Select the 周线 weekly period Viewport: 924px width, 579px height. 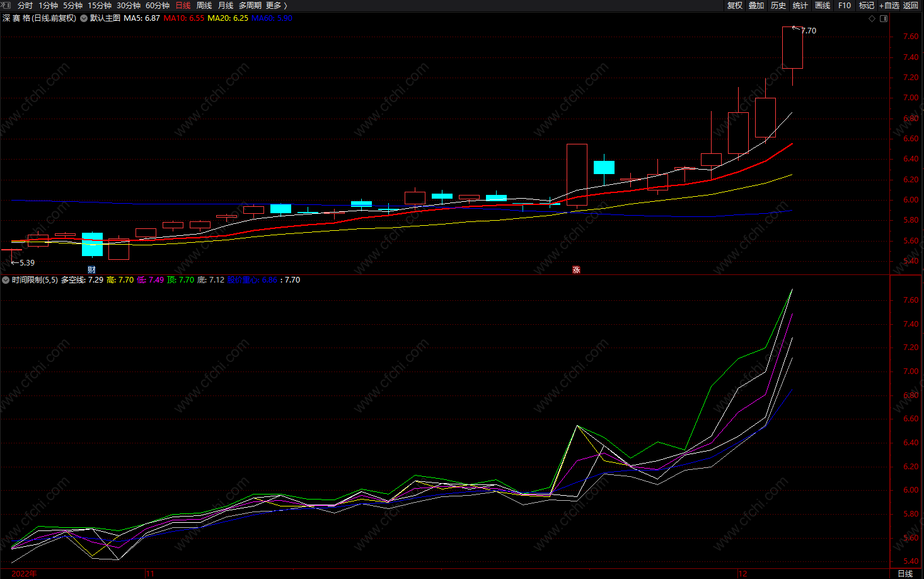(x=204, y=5)
